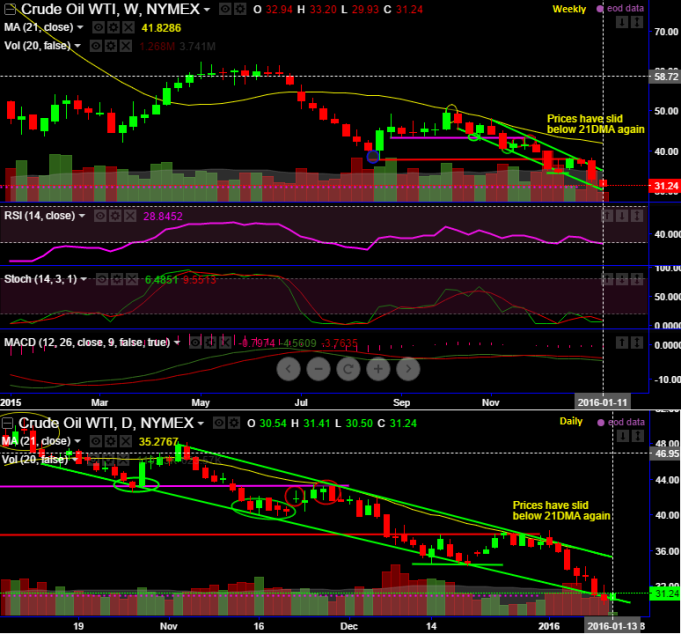Hide the MACD indicator with eye icon
Image resolution: width=681 pixels, height=634 pixels.
point(195,343)
